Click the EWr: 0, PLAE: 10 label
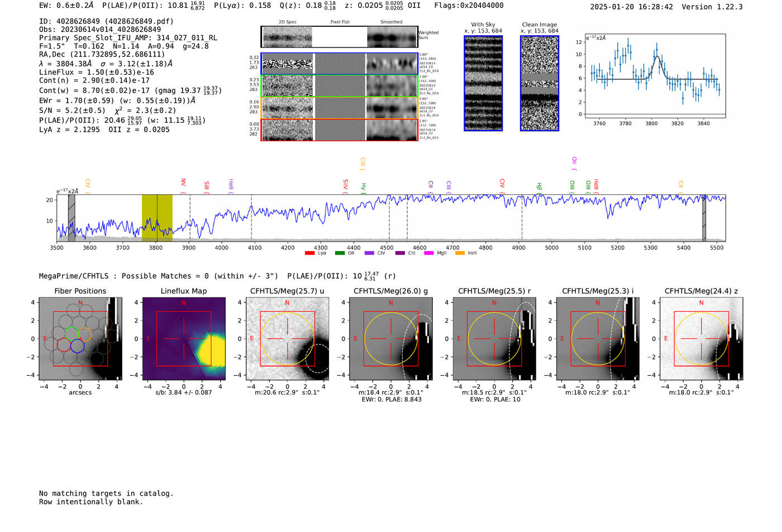782x532 pixels. pyautogui.click(x=495, y=400)
